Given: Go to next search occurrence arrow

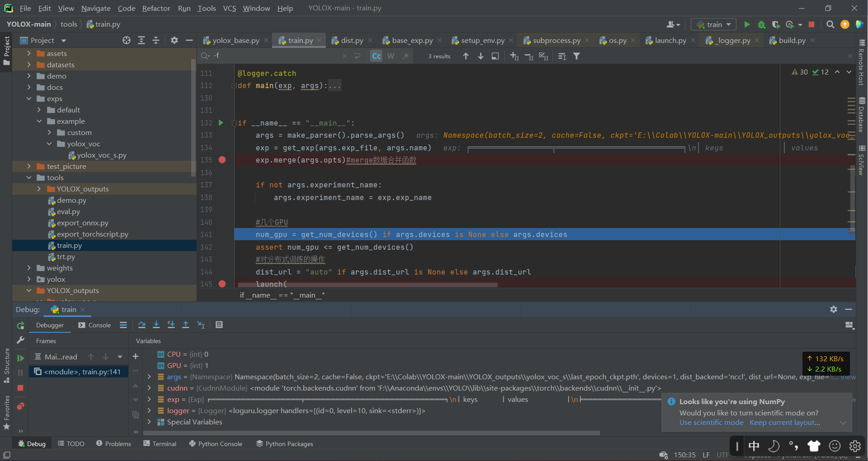Looking at the screenshot, I should [x=480, y=56].
